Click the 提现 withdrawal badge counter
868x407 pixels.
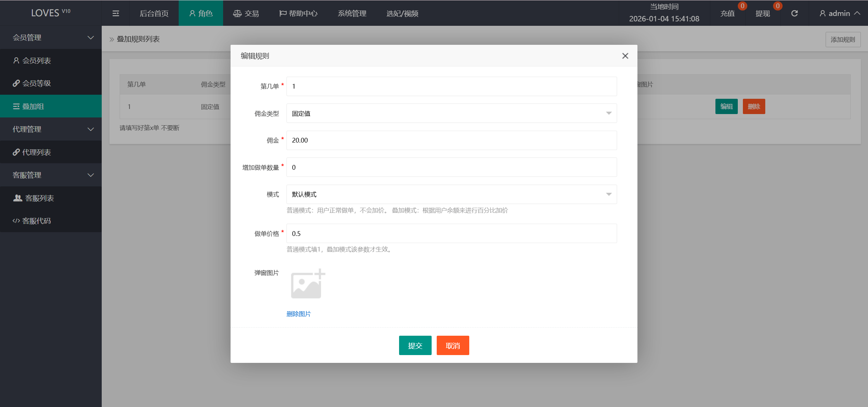tap(777, 6)
